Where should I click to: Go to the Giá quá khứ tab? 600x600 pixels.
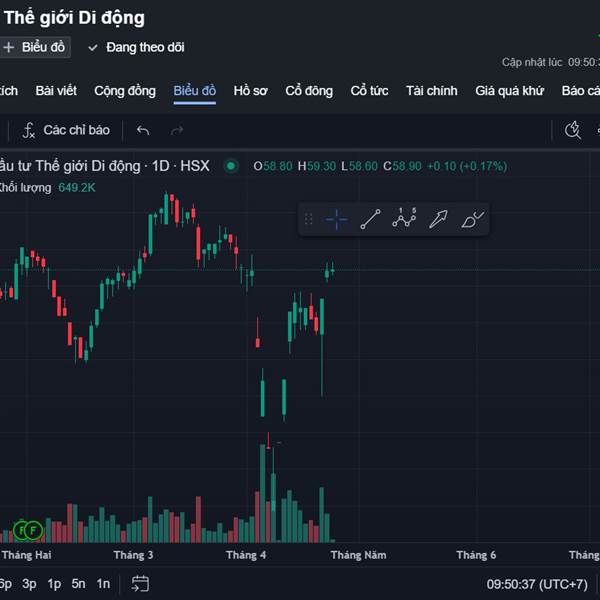509,91
